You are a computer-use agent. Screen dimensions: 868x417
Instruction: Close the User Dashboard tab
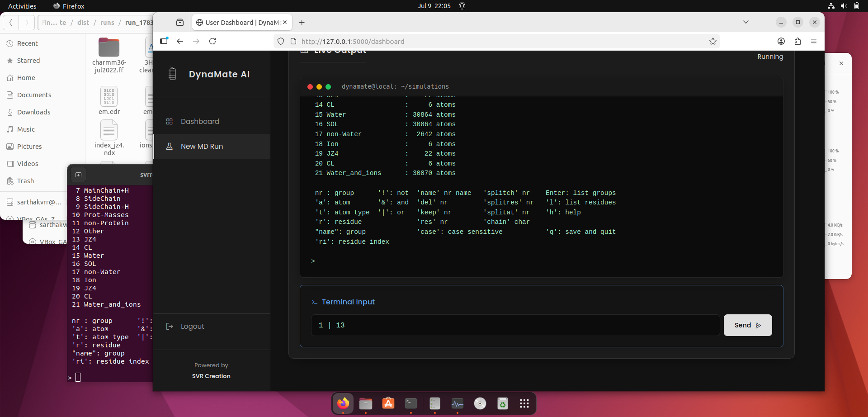[x=285, y=22]
